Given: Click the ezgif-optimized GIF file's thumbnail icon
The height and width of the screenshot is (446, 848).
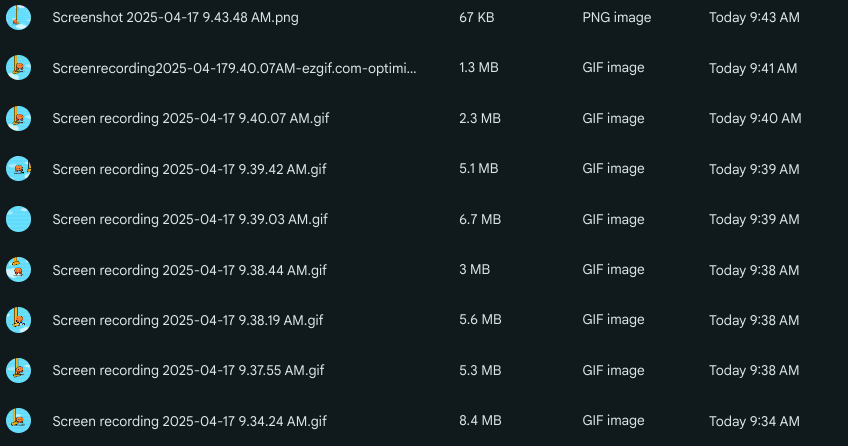Looking at the screenshot, I should click(18, 68).
